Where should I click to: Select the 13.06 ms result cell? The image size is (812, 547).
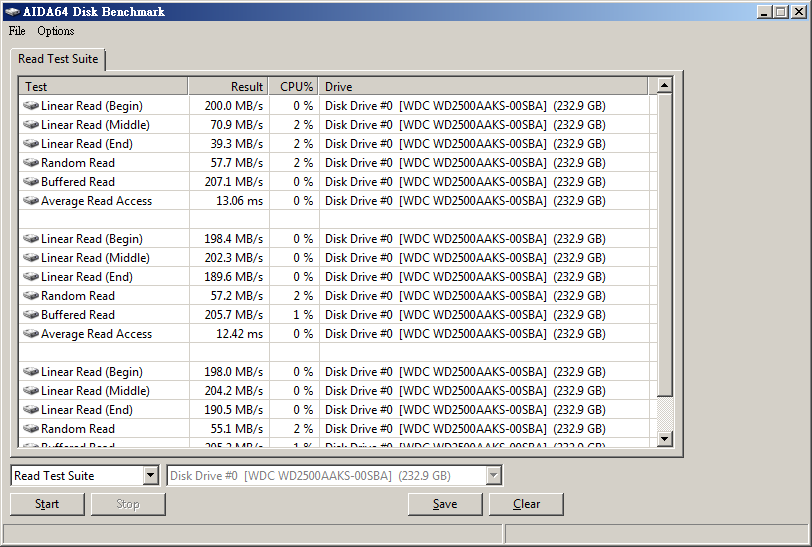228,200
